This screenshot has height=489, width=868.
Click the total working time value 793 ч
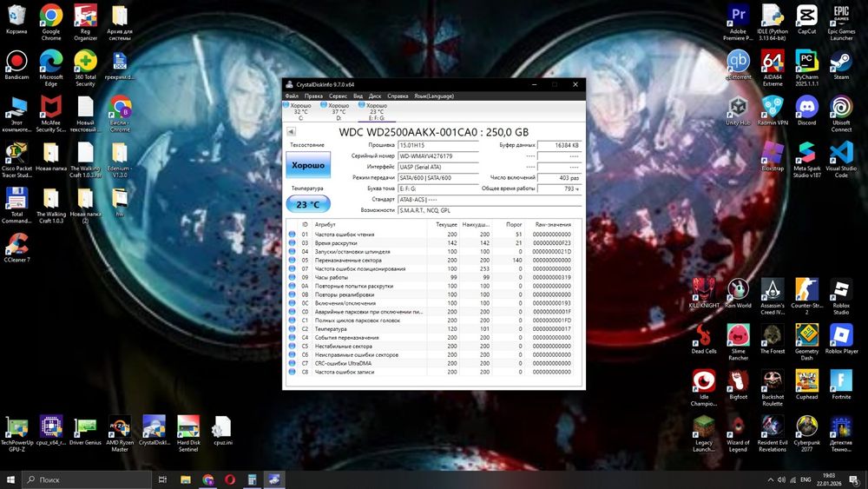click(x=560, y=188)
